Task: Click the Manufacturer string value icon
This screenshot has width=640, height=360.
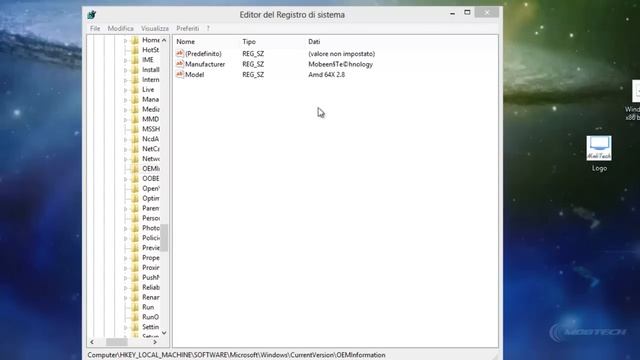Action: (x=180, y=64)
